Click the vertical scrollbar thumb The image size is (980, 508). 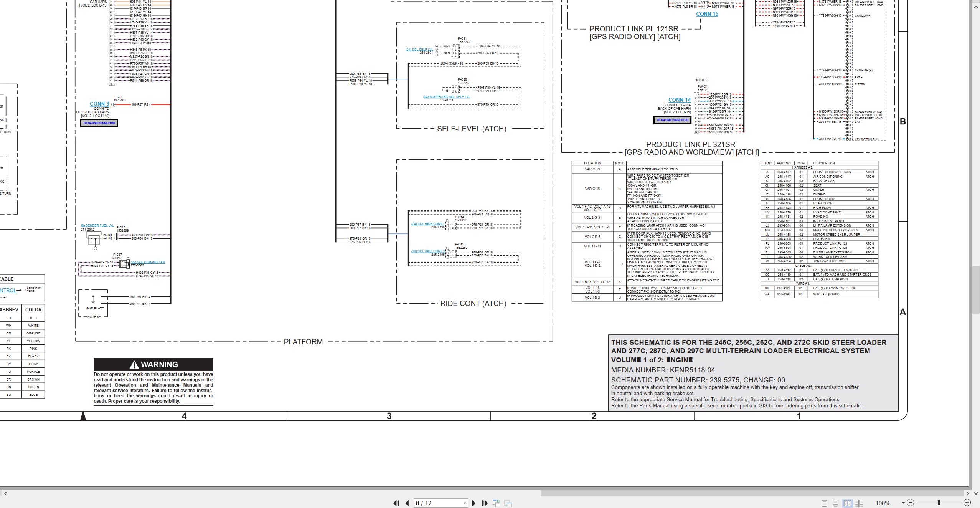[x=976, y=290]
